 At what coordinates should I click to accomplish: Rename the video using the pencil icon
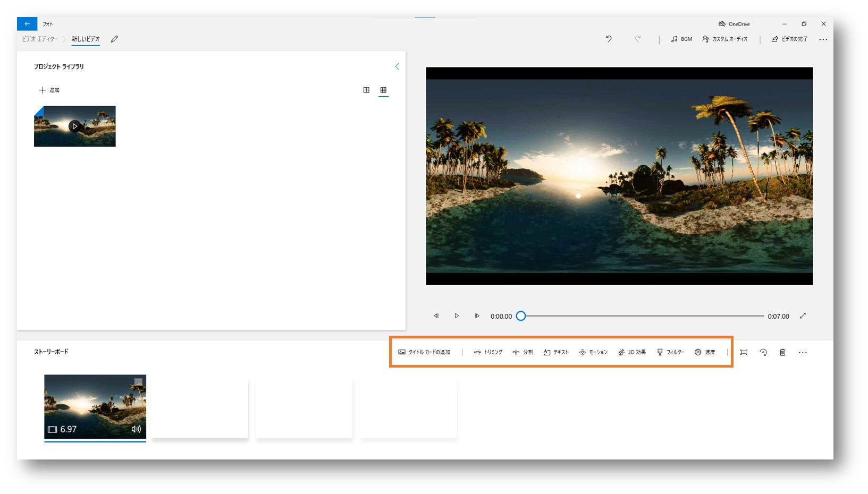[x=114, y=39]
